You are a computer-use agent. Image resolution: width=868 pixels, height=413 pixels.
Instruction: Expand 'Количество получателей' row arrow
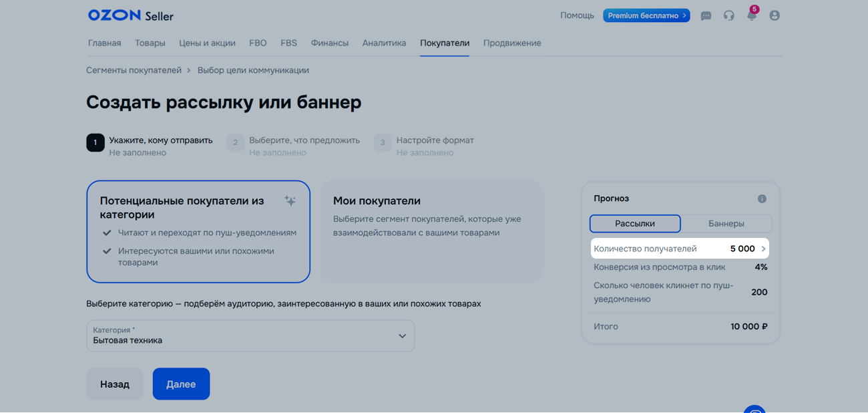[x=763, y=249]
